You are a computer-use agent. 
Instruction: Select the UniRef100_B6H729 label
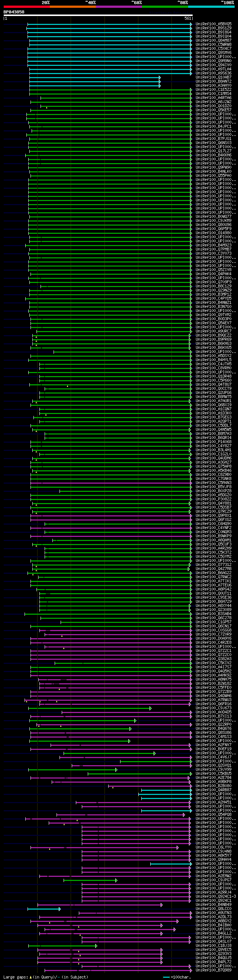tap(214, 601)
